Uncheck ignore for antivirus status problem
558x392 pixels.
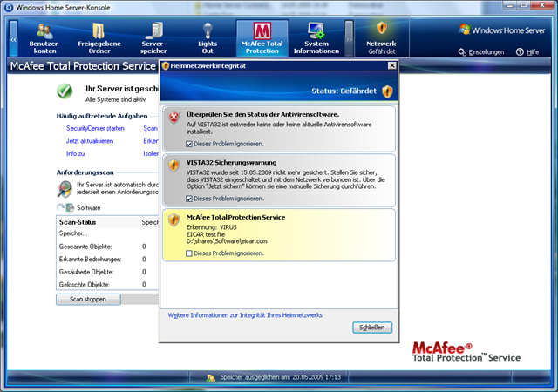[x=189, y=144]
